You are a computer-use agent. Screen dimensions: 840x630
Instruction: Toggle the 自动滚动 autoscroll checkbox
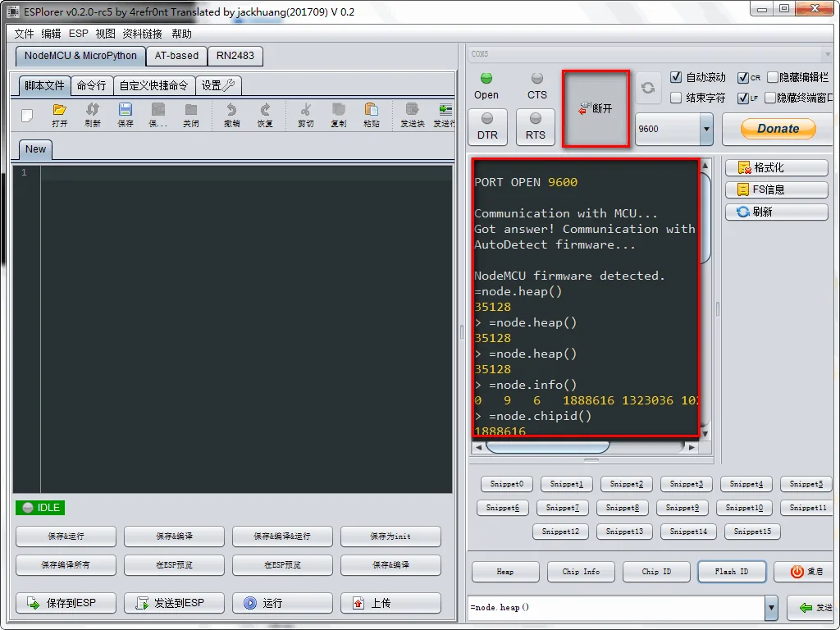tap(676, 77)
